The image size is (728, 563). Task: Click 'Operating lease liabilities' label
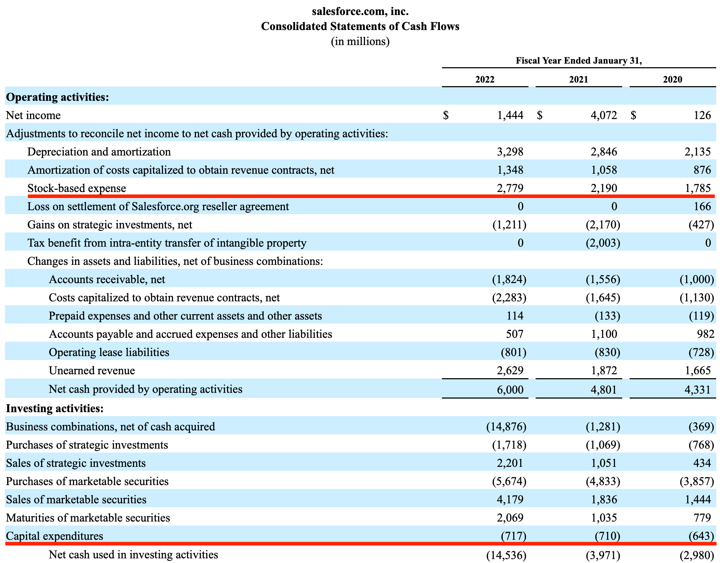click(x=109, y=352)
